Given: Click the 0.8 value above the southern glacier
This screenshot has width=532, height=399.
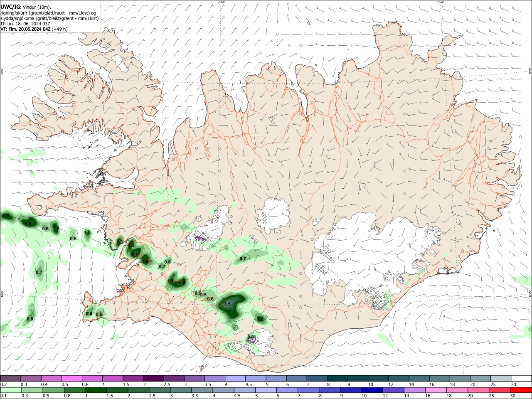Looking at the screenshot, I should click(251, 337).
